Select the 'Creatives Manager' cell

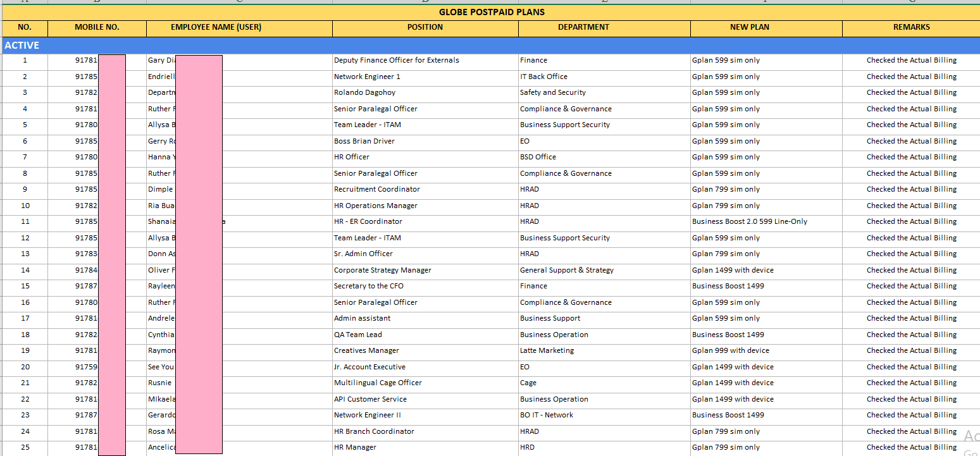click(x=425, y=351)
